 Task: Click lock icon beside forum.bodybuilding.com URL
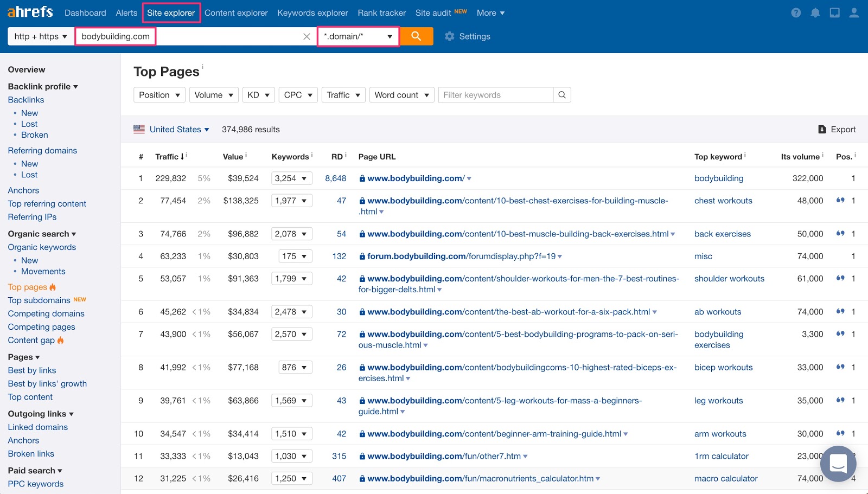coord(362,256)
